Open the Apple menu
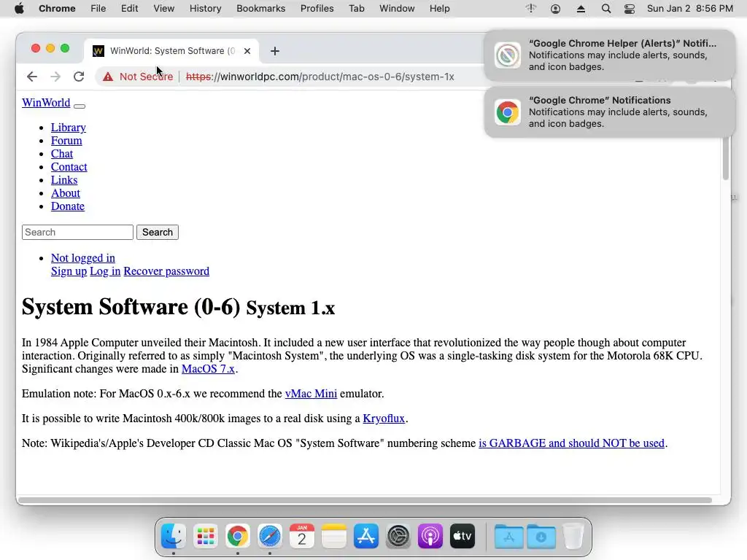 [x=19, y=9]
